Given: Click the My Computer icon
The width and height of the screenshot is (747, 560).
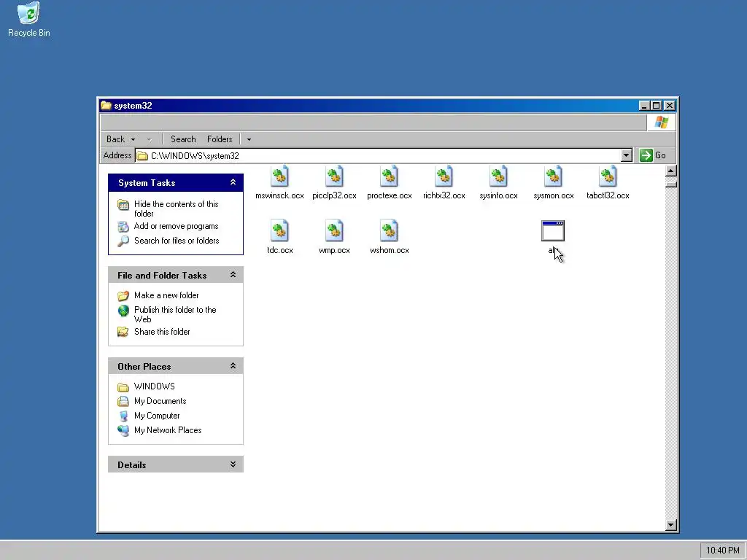Looking at the screenshot, I should pos(123,416).
